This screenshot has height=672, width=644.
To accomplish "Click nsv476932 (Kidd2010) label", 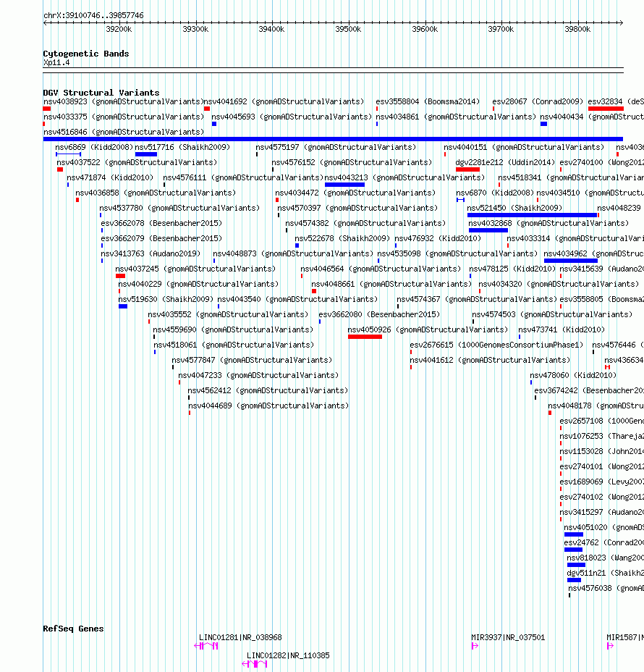I will (x=438, y=238).
